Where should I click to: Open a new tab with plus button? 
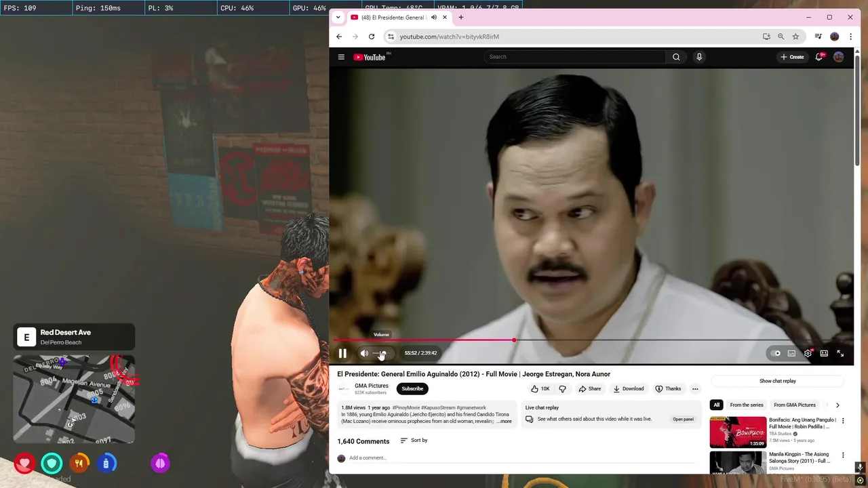461,18
